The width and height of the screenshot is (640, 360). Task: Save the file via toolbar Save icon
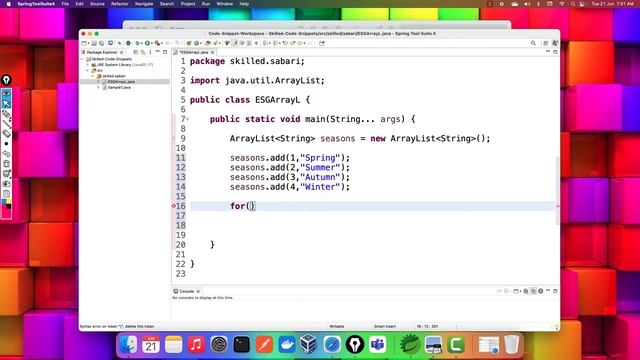[94, 43]
